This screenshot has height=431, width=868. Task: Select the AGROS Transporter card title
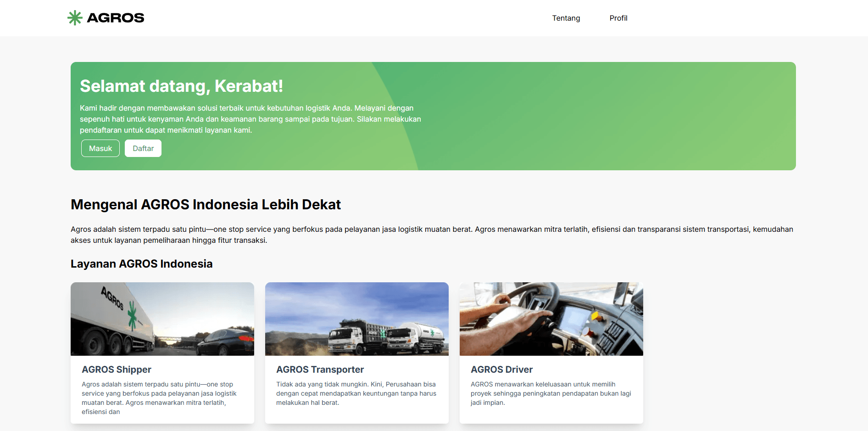(320, 369)
